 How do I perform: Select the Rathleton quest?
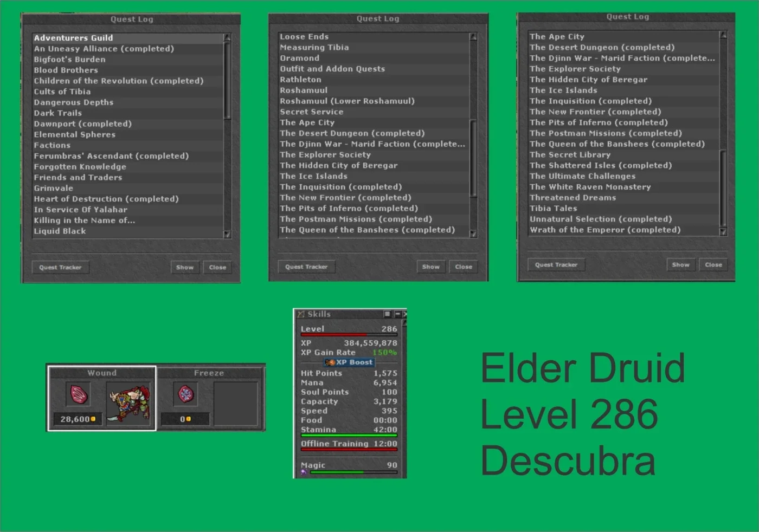pos(374,80)
